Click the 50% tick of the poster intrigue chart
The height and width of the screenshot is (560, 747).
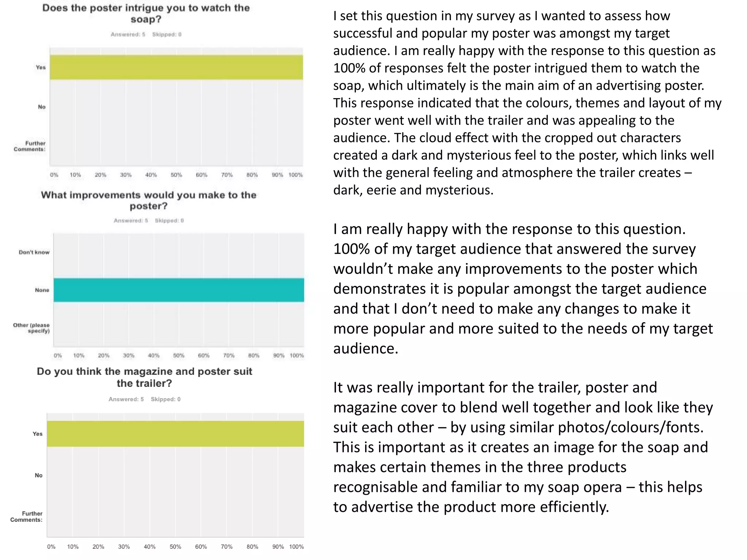tap(176, 175)
